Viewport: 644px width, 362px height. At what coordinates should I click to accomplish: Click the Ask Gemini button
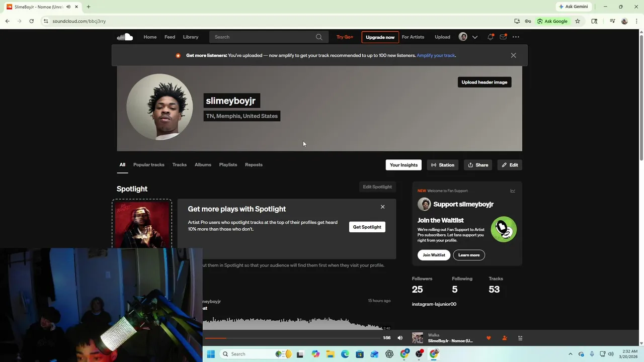click(573, 7)
